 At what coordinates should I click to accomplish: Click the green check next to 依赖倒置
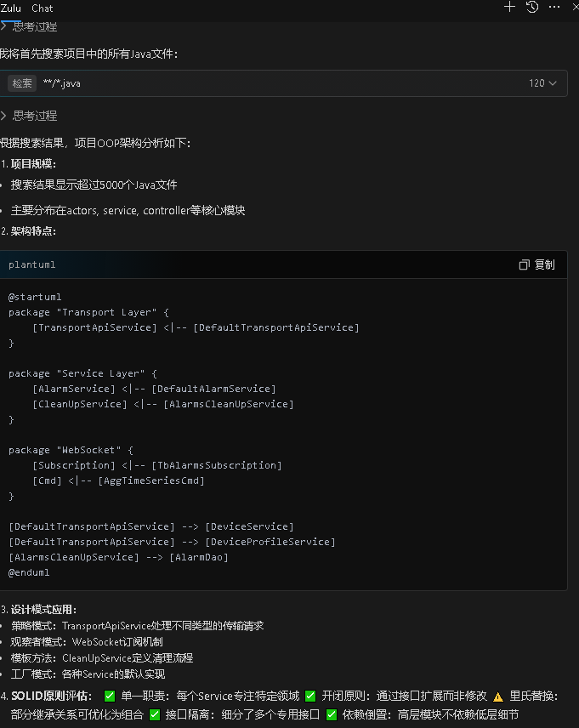coord(332,714)
